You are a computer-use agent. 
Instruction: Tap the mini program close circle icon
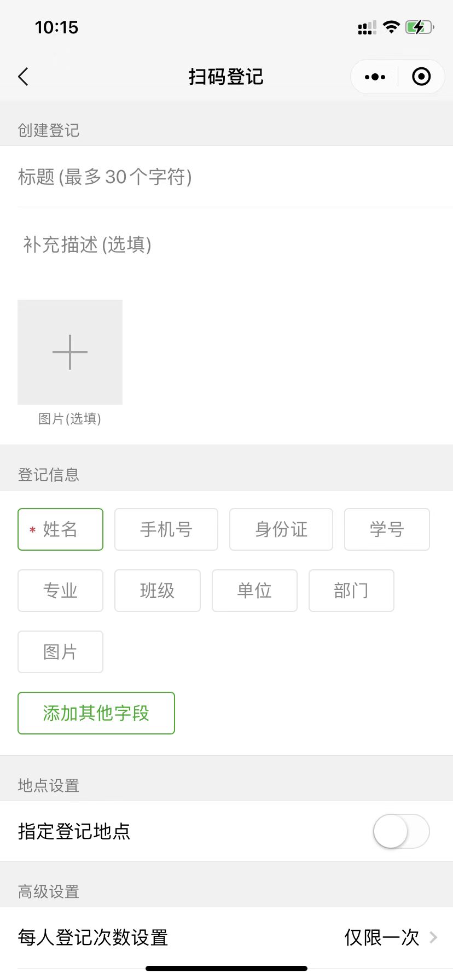(421, 77)
